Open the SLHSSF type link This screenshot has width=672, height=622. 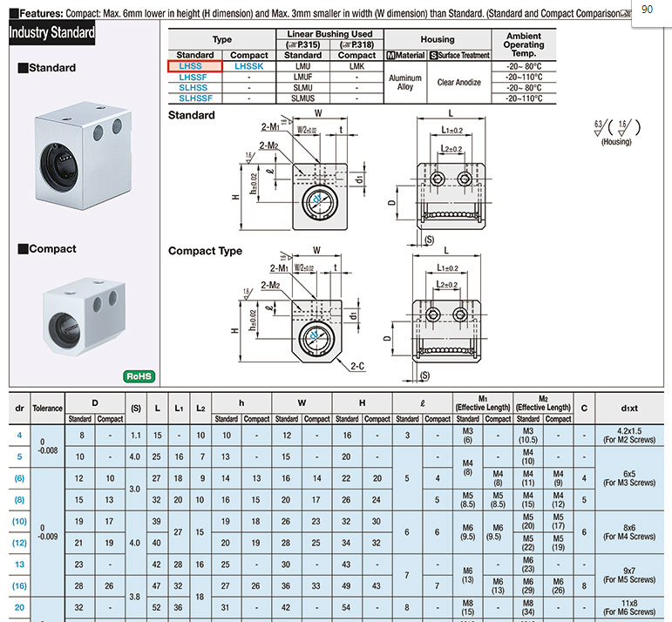[x=195, y=98]
